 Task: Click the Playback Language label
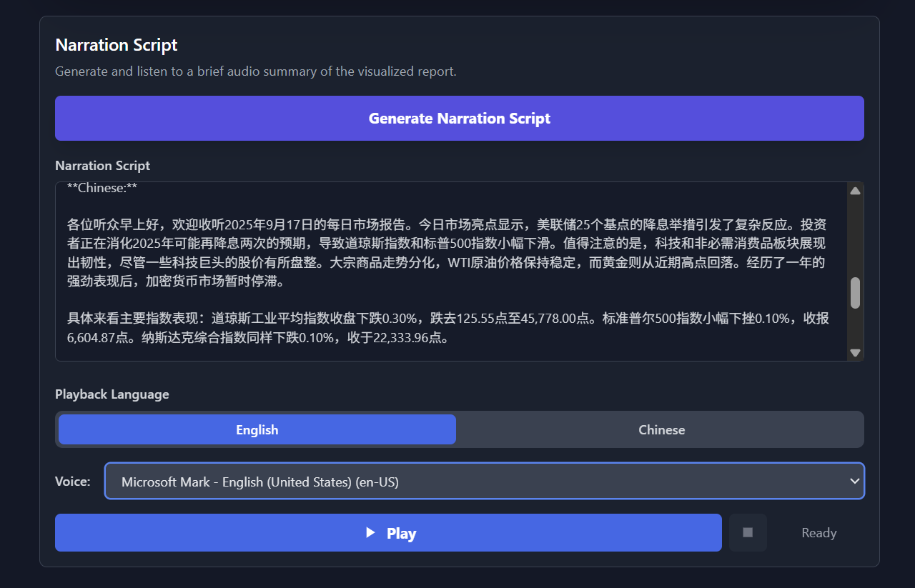point(112,394)
